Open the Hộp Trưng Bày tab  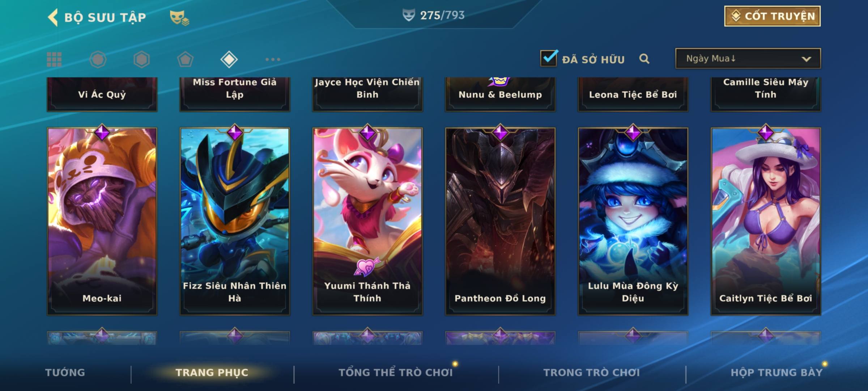776,373
